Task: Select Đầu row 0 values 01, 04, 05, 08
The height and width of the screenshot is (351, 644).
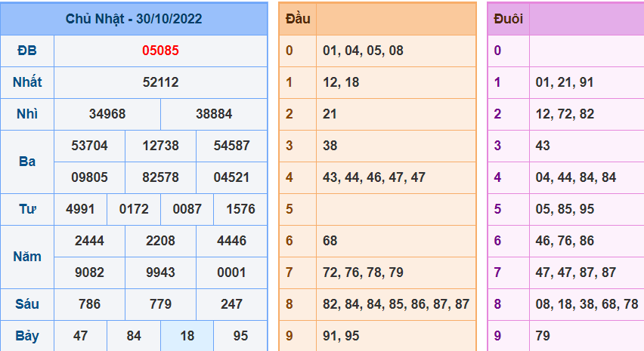Action: click(363, 51)
